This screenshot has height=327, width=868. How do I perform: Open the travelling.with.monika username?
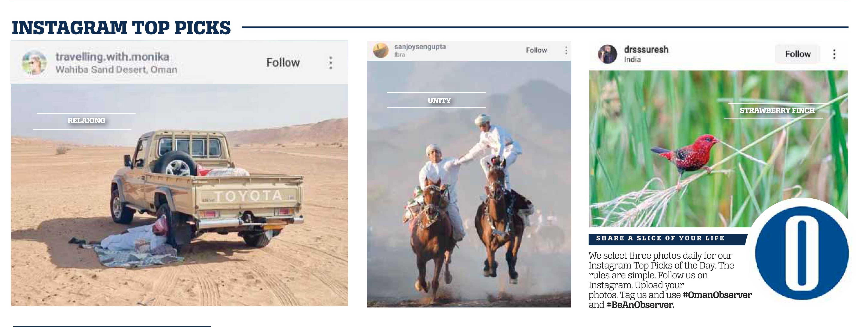tap(112, 57)
